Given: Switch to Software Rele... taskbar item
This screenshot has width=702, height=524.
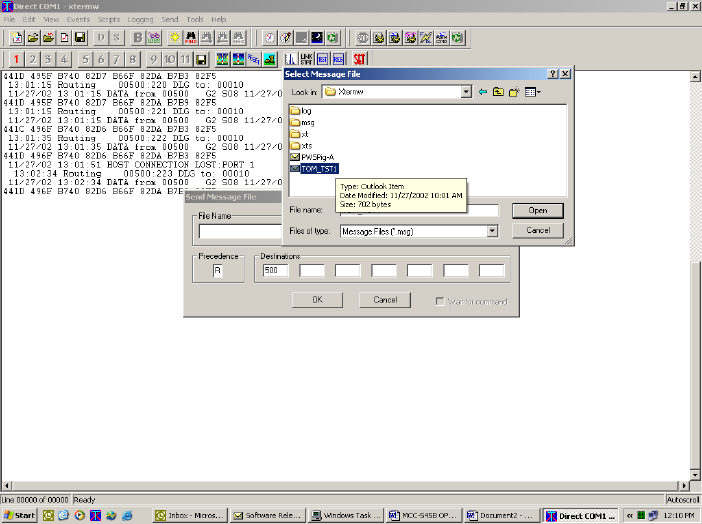Looking at the screenshot, I should pos(268,515).
